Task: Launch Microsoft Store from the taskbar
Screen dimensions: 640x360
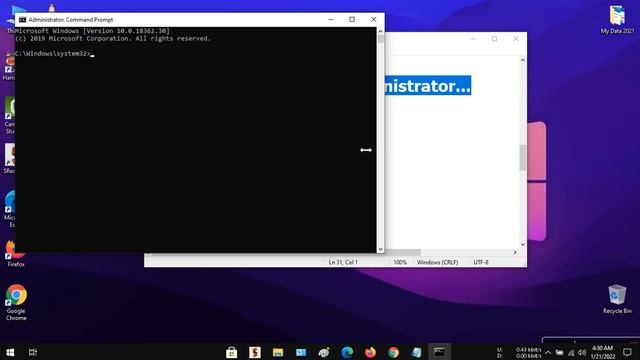Action: pos(231,352)
